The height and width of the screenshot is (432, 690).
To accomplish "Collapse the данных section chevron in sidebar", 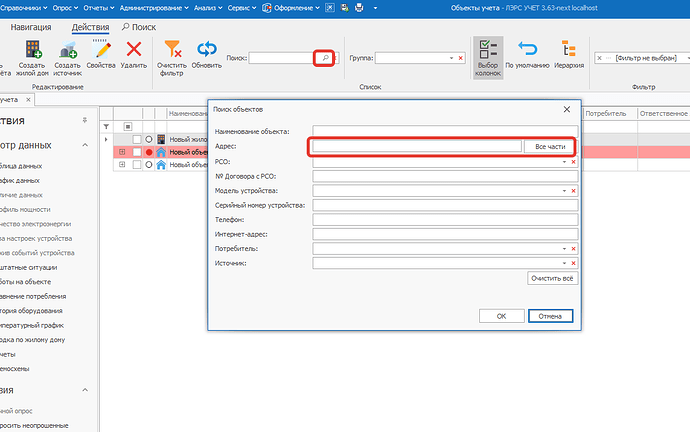I will pyautogui.click(x=85, y=145).
